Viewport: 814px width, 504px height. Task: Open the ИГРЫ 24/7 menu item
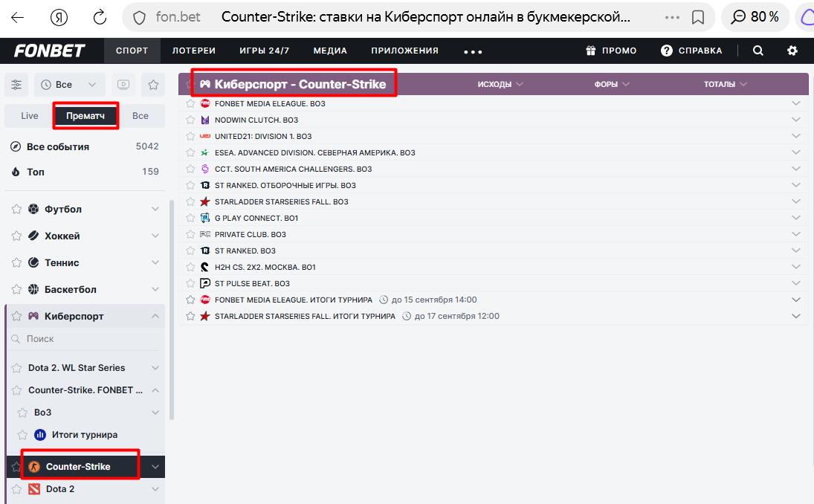point(264,51)
